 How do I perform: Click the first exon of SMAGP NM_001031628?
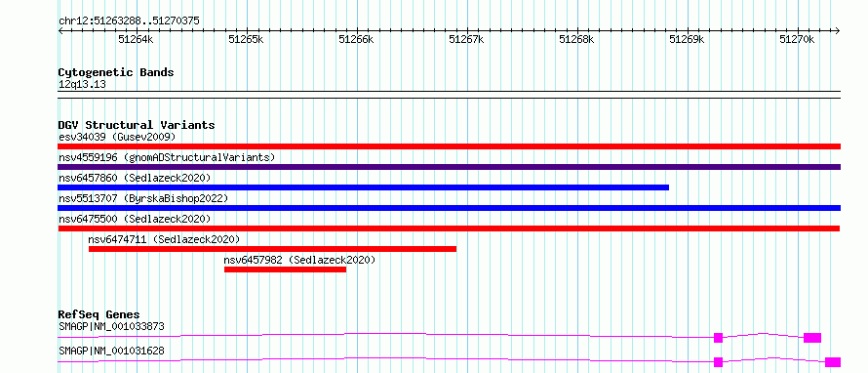click(719, 362)
